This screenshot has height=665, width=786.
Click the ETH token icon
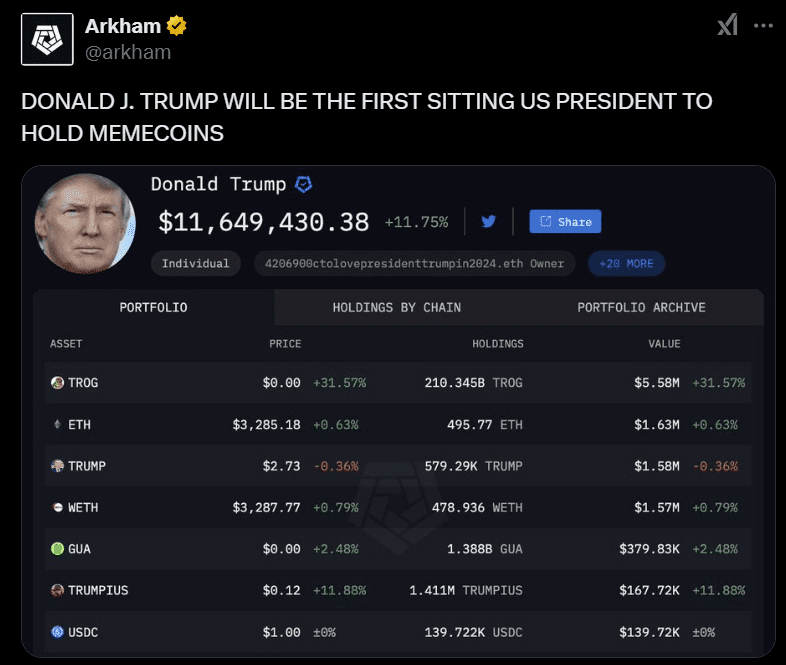tap(57, 425)
